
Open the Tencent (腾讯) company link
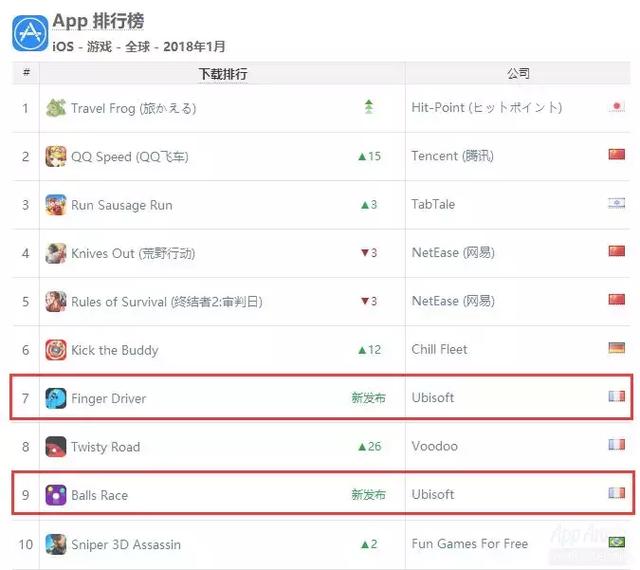[x=452, y=156]
